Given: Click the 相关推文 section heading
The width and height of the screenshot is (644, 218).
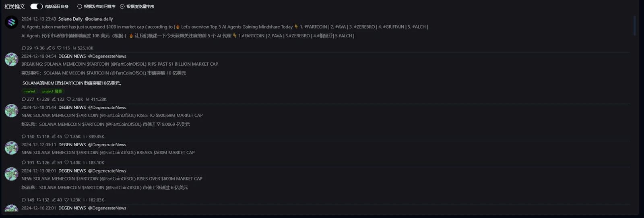Looking at the screenshot, I should [14, 6].
